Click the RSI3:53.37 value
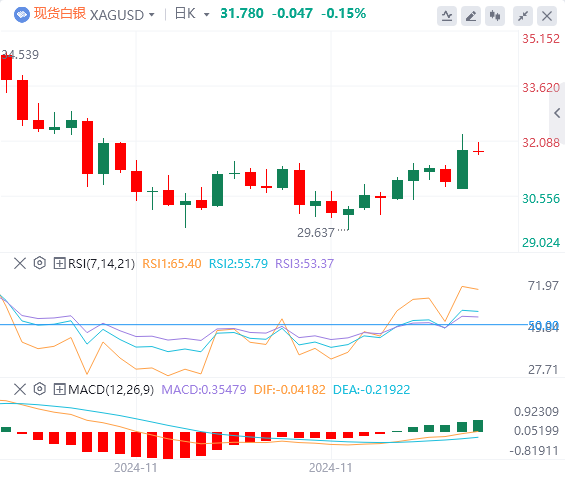Image resolution: width=565 pixels, height=479 pixels. (304, 264)
